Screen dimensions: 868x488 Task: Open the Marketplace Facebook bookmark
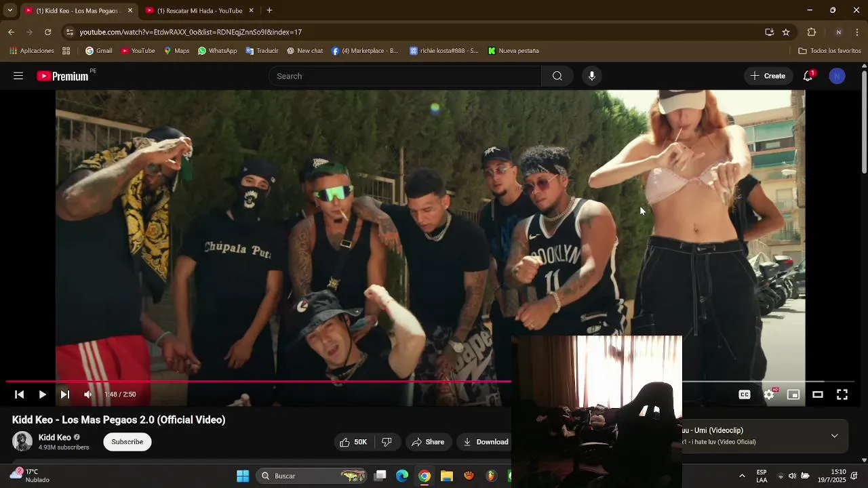(x=366, y=51)
